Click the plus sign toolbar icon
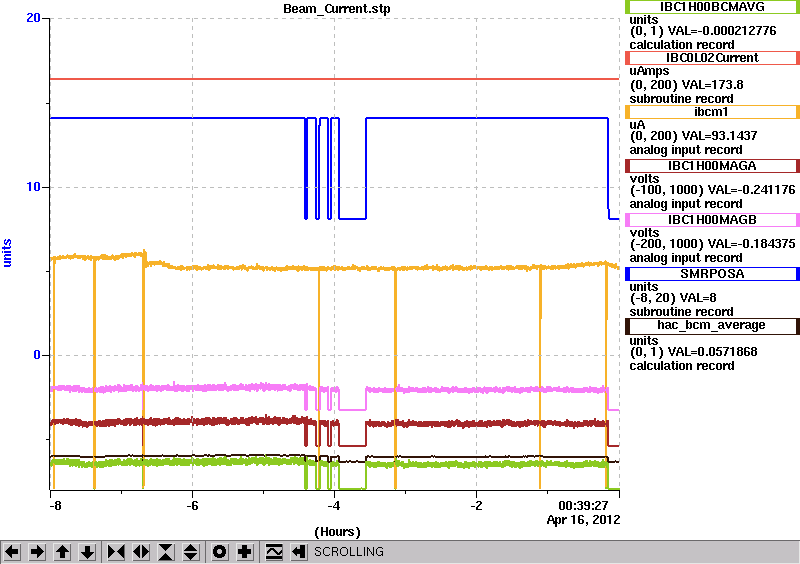Screen dimensions: 800x564 [245, 552]
